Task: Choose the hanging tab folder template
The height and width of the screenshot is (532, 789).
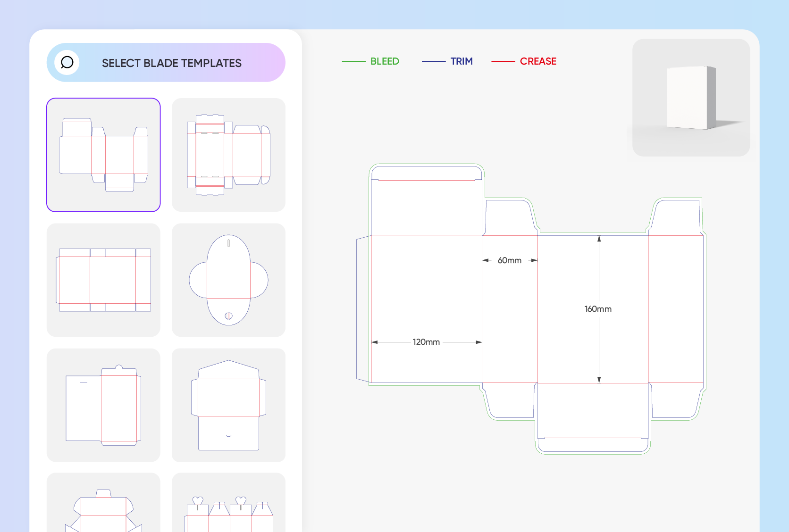Action: point(103,405)
